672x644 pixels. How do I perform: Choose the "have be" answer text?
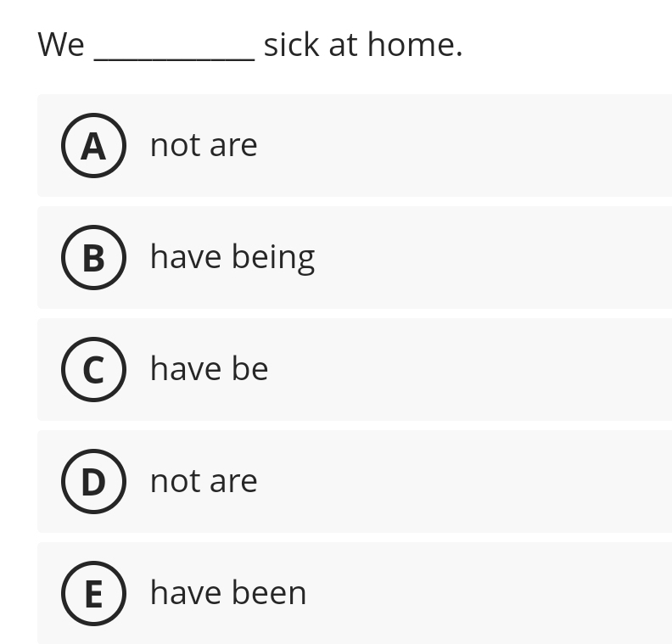pos(209,369)
